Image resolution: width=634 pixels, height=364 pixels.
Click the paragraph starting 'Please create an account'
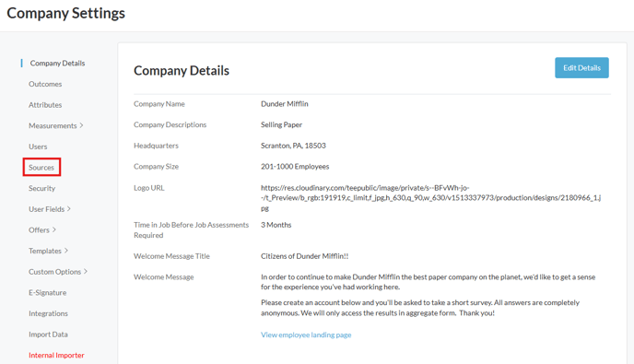click(x=420, y=308)
